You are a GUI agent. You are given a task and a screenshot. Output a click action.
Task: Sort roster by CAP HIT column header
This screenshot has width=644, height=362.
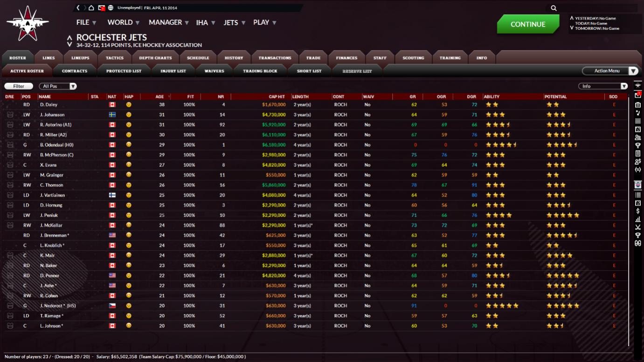[x=277, y=97]
